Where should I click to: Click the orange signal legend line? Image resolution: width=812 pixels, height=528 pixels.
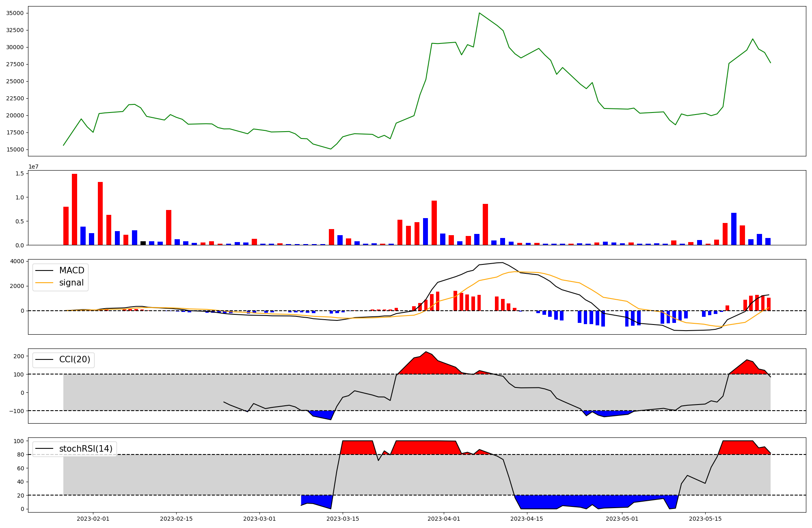44,283
